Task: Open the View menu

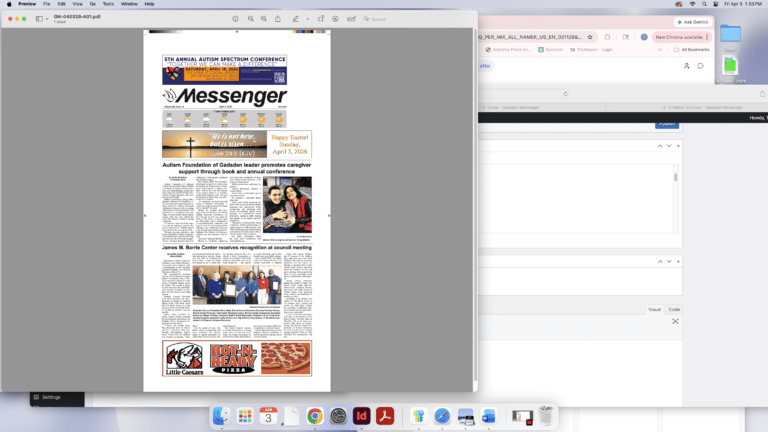Action: pyautogui.click(x=77, y=4)
